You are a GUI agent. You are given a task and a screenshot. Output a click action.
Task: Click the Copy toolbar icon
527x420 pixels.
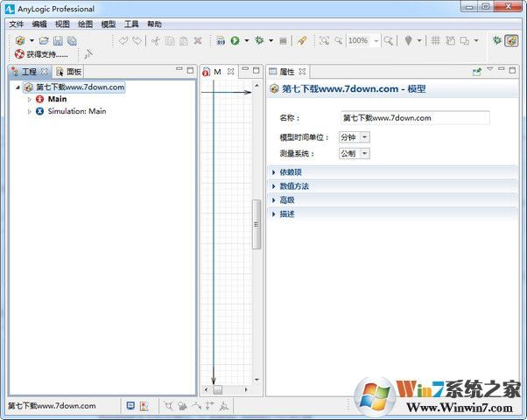pyautogui.click(x=171, y=40)
